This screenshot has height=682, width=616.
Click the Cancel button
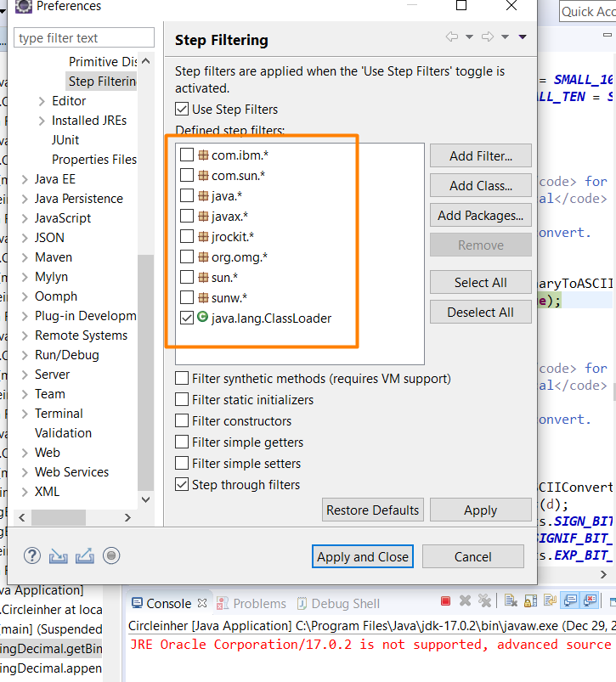[473, 557]
